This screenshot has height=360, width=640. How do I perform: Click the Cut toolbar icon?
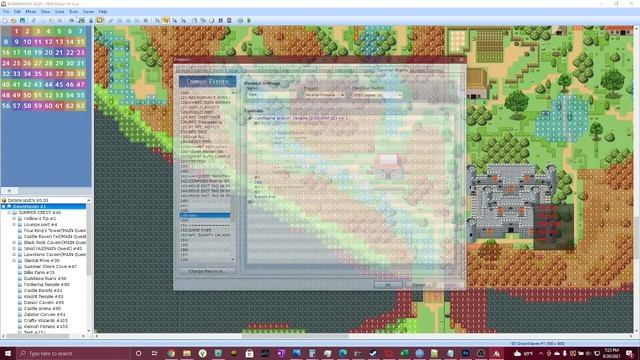tap(33, 20)
